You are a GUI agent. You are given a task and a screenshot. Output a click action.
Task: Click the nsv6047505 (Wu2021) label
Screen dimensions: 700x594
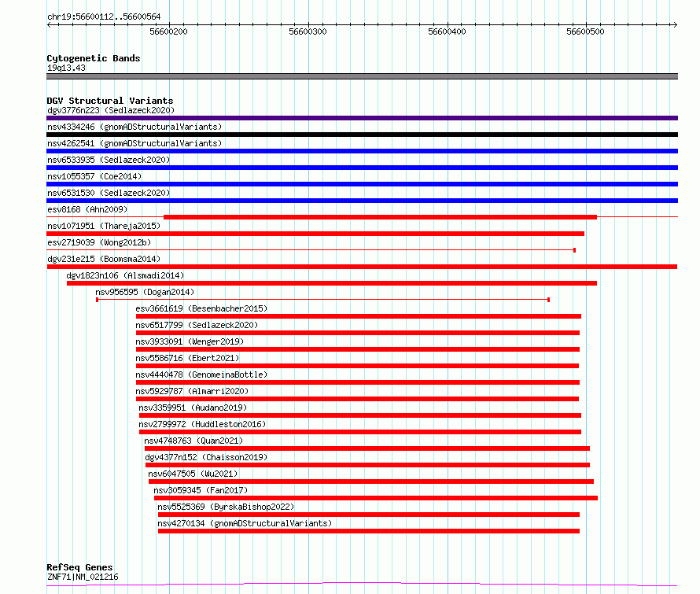pos(193,474)
